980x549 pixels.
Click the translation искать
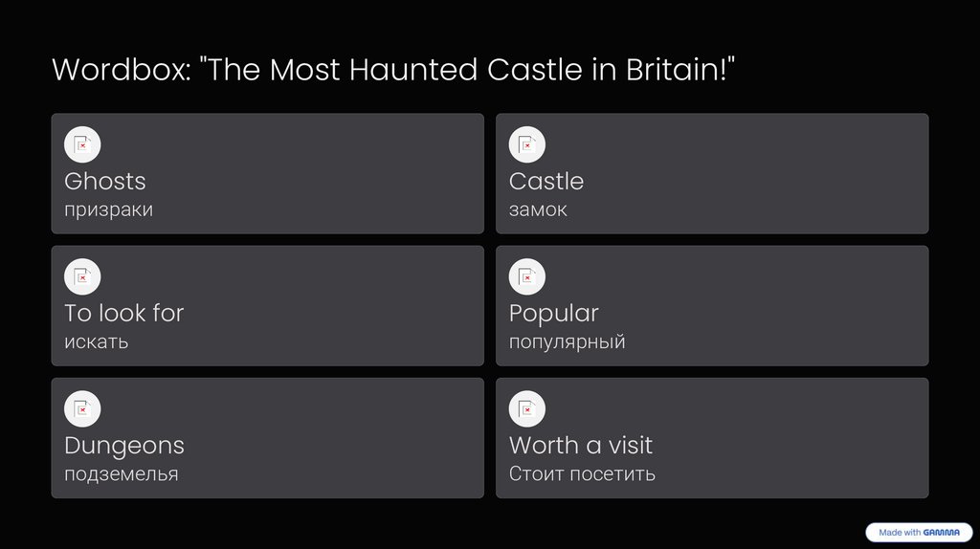point(96,341)
